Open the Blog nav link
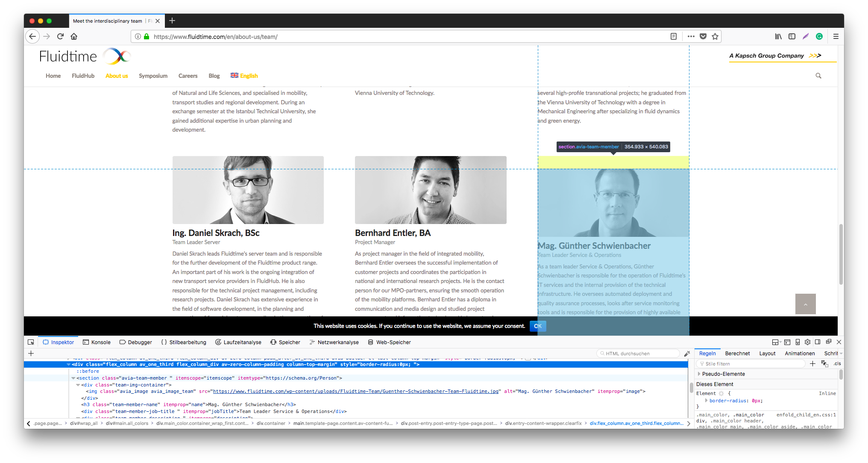This screenshot has height=463, width=868. coord(214,76)
